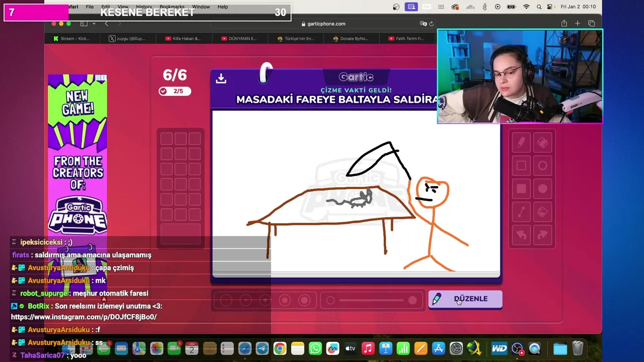Show Safari tab overview
Image resolution: width=644 pixels, height=362 pixels.
point(592,24)
